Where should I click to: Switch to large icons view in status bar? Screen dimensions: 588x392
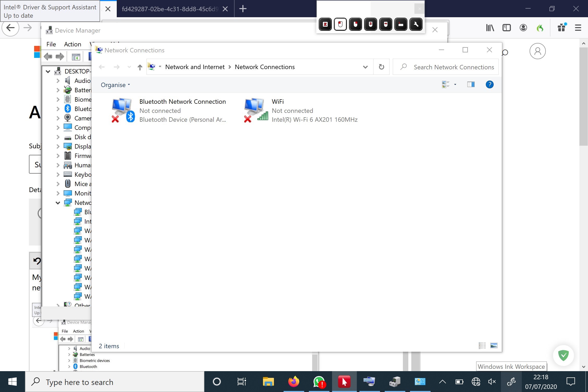[x=494, y=346]
